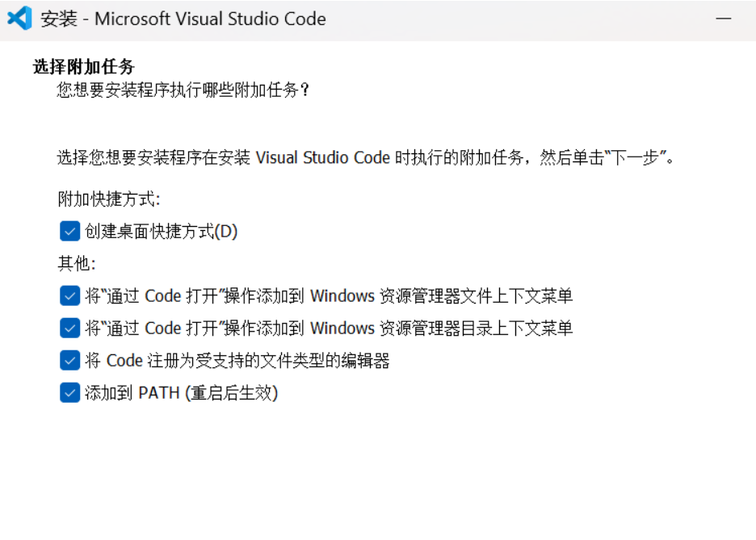This screenshot has width=756, height=540.
Task: Click the 附加快捷方式 group label
Action: 109,199
